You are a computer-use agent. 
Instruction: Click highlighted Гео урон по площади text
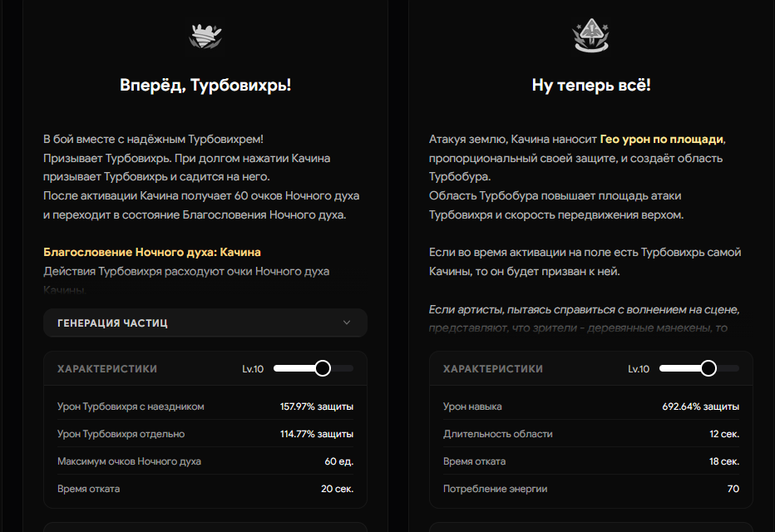coord(661,140)
